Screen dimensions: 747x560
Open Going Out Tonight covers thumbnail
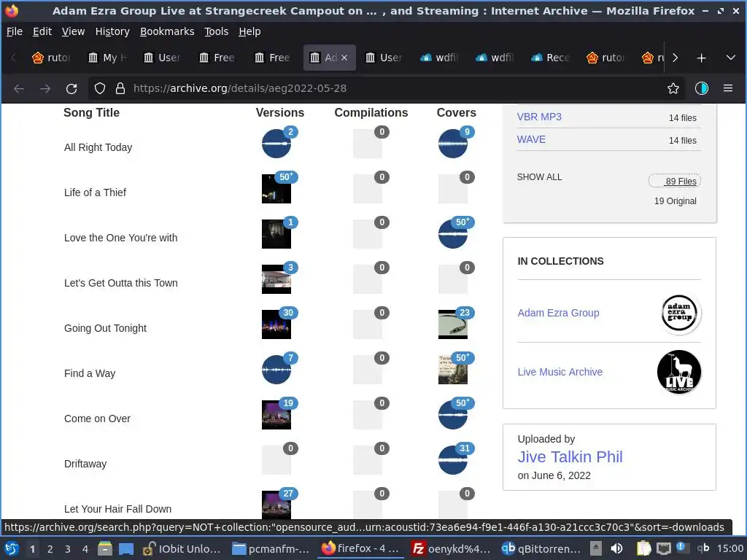pyautogui.click(x=452, y=324)
